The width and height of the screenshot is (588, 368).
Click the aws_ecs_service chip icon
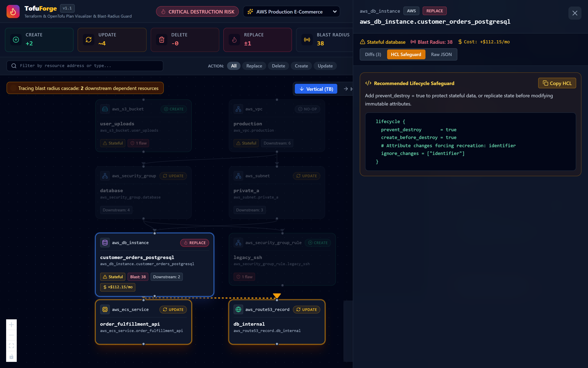point(105,309)
